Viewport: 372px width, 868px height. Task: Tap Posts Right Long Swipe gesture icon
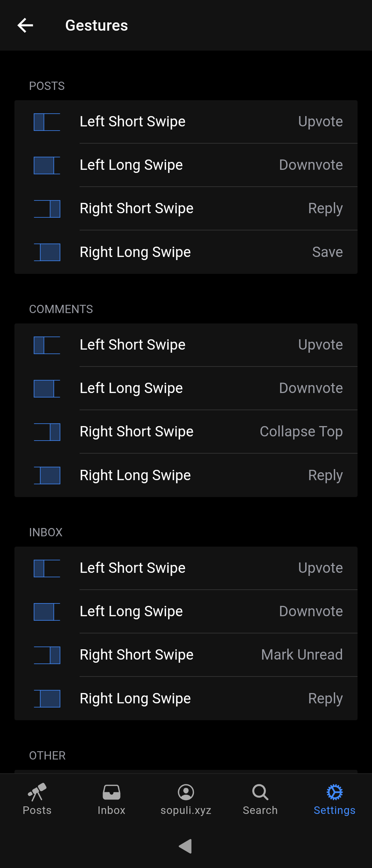coord(47,252)
